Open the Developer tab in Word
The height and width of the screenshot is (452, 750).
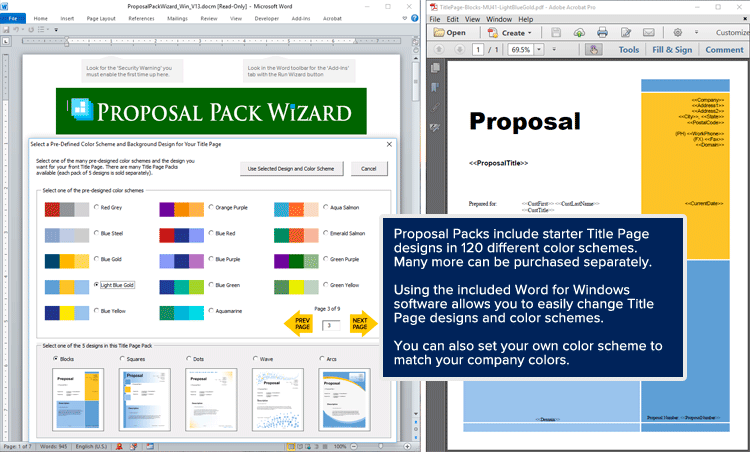pyautogui.click(x=266, y=19)
